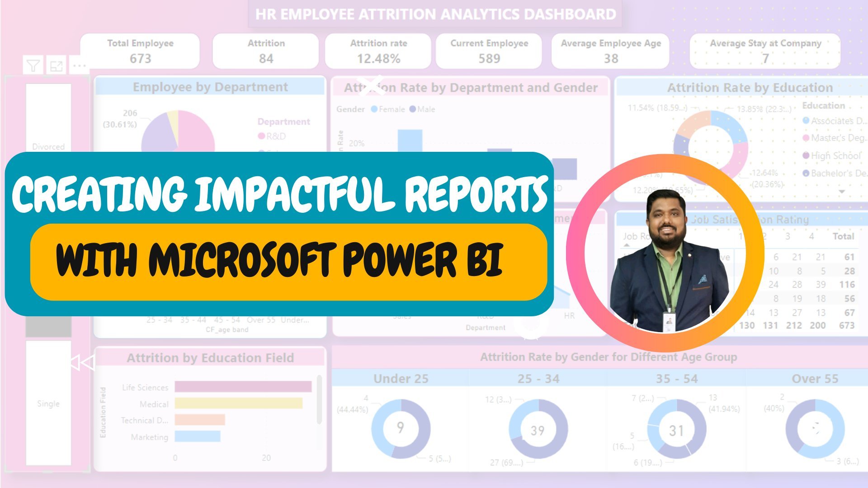The image size is (868, 488).
Task: Click the Under 25 age group donut chart
Action: pyautogui.click(x=400, y=428)
